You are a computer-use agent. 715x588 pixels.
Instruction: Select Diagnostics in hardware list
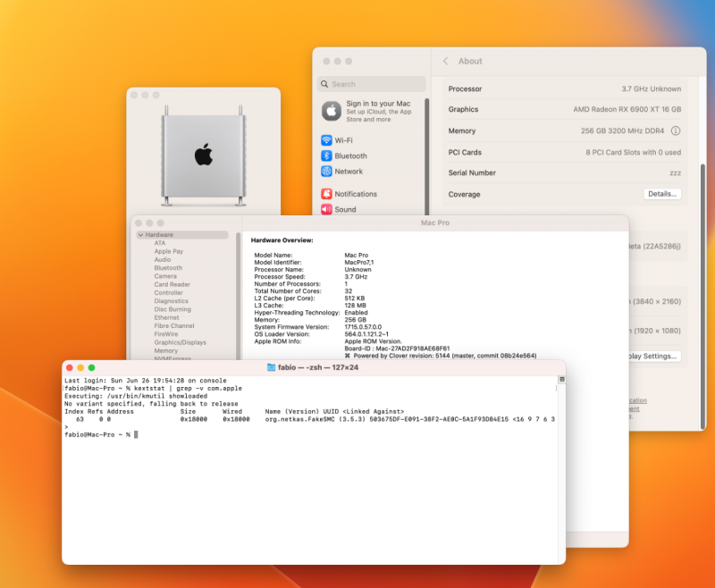171,301
